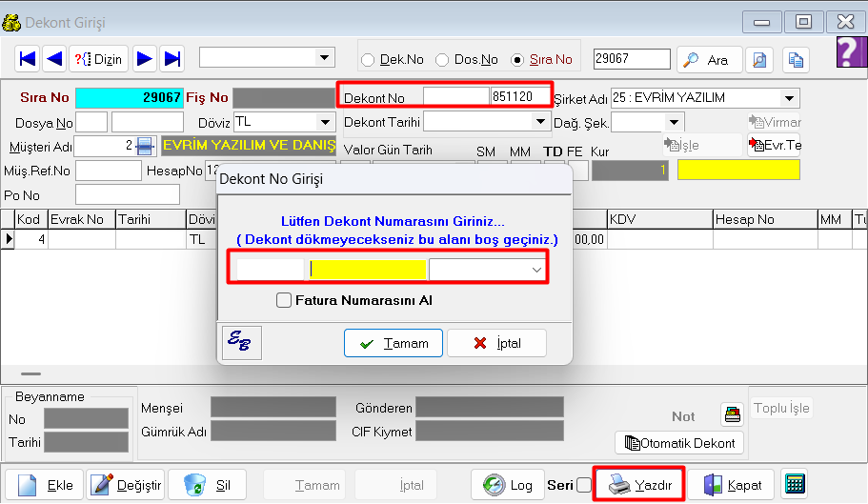Open the calculator icon at bottom right
Screen dimensions: 868x504
tap(795, 484)
